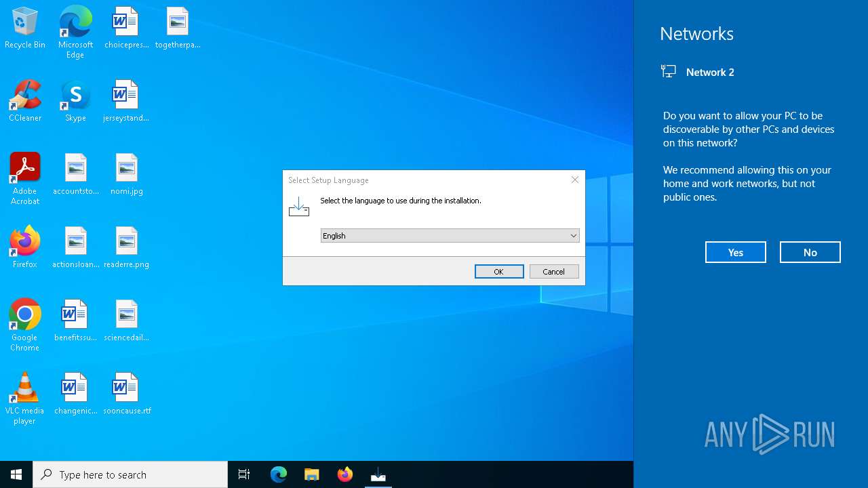Launch Microsoft Edge from desktop shortcut

(75, 33)
